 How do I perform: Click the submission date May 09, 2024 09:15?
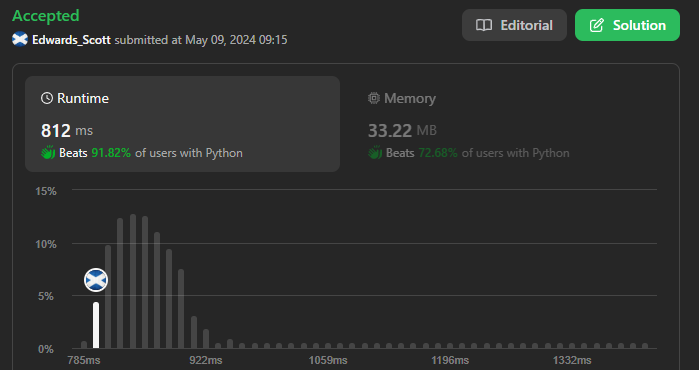point(236,40)
